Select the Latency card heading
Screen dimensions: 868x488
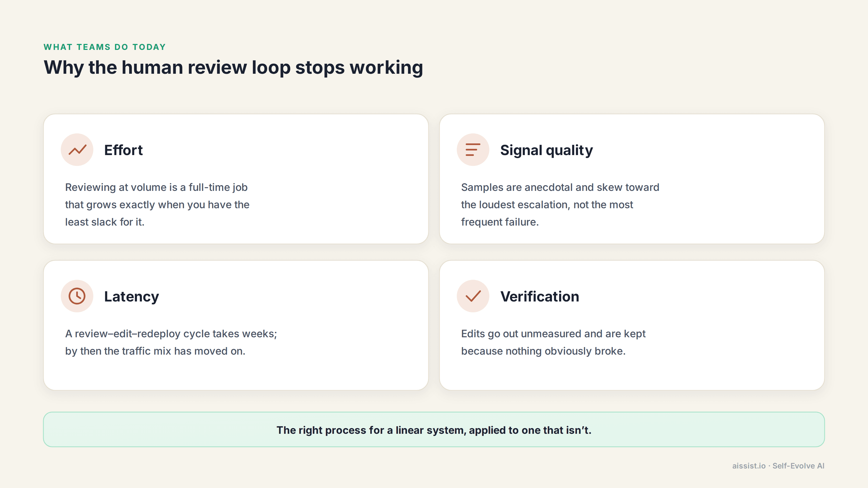[x=131, y=297]
